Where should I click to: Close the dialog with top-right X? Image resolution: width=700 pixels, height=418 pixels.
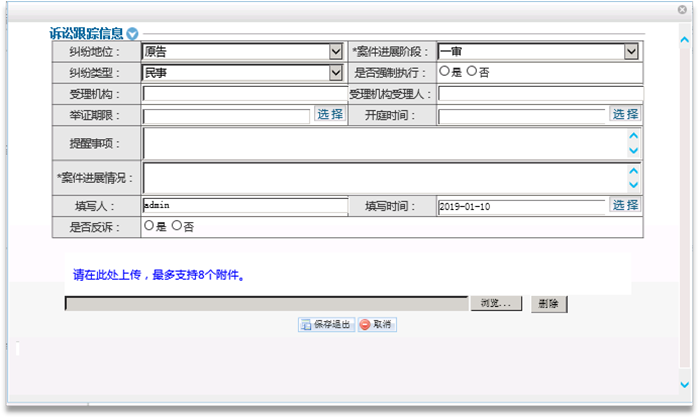coord(683,9)
